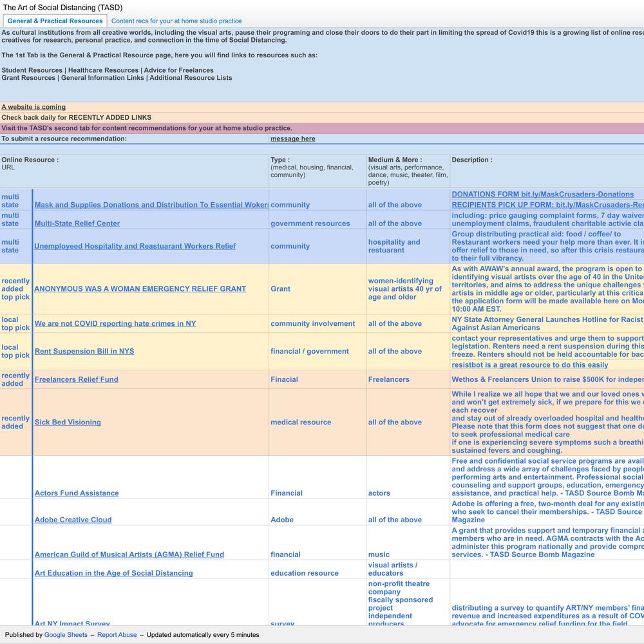Select the 'music' medium cell
This screenshot has height=644, width=644.
click(408, 542)
